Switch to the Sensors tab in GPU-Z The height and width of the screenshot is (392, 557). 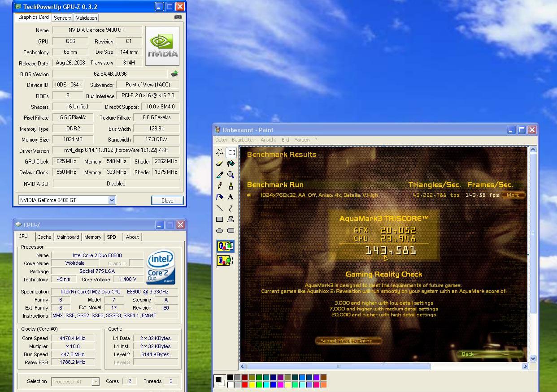pos(62,17)
